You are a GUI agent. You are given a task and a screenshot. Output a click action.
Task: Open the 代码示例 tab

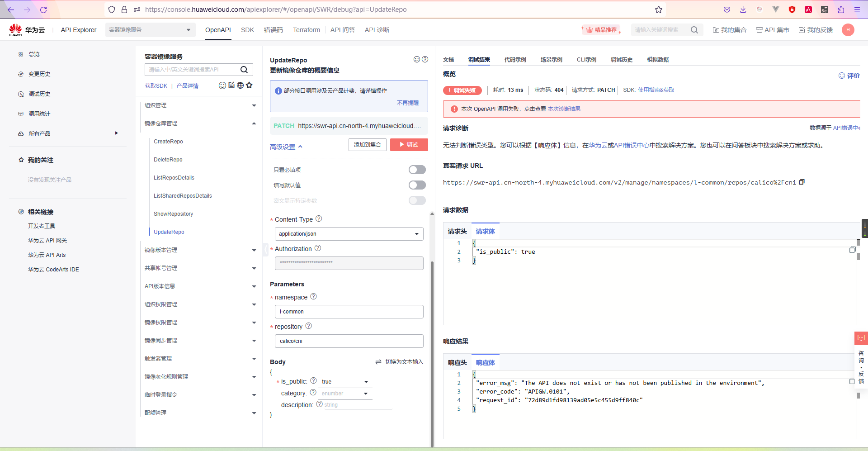click(515, 60)
